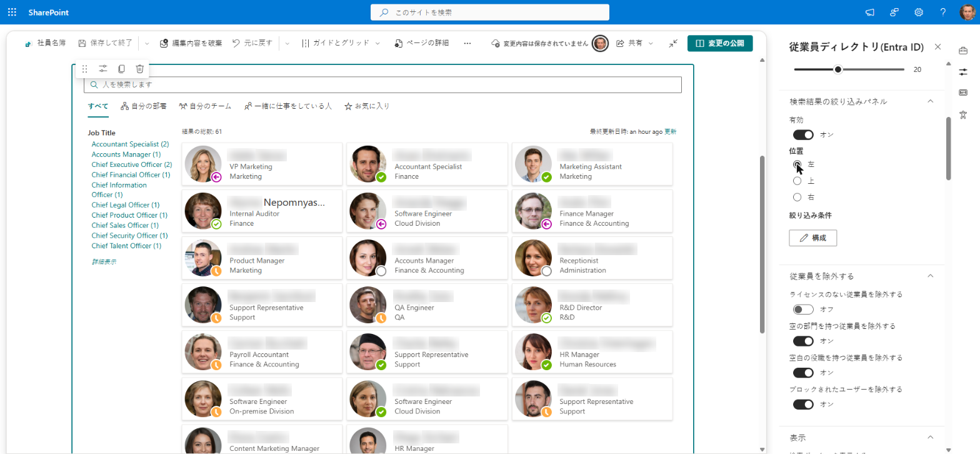Click the results count slider thumb
The height and width of the screenshot is (454, 980).
coord(838,69)
